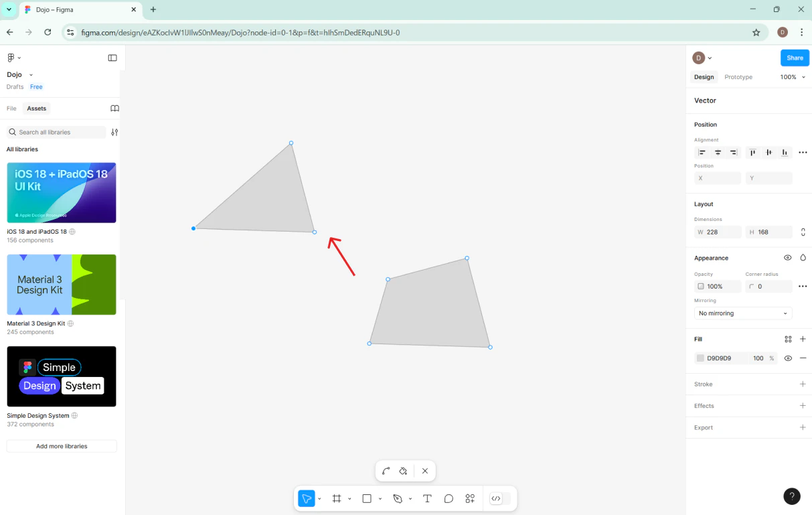Select the Rectangle shape tool
This screenshot has height=515, width=812.
(x=367, y=498)
